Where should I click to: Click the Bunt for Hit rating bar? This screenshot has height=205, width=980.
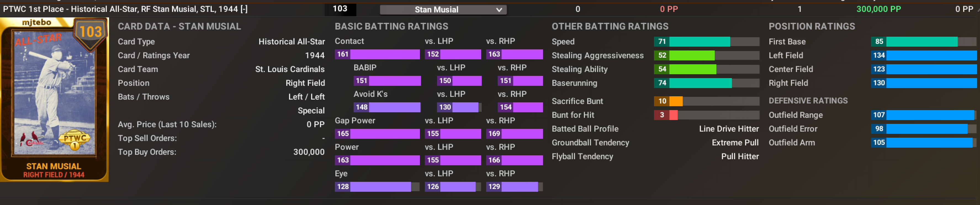[706, 115]
